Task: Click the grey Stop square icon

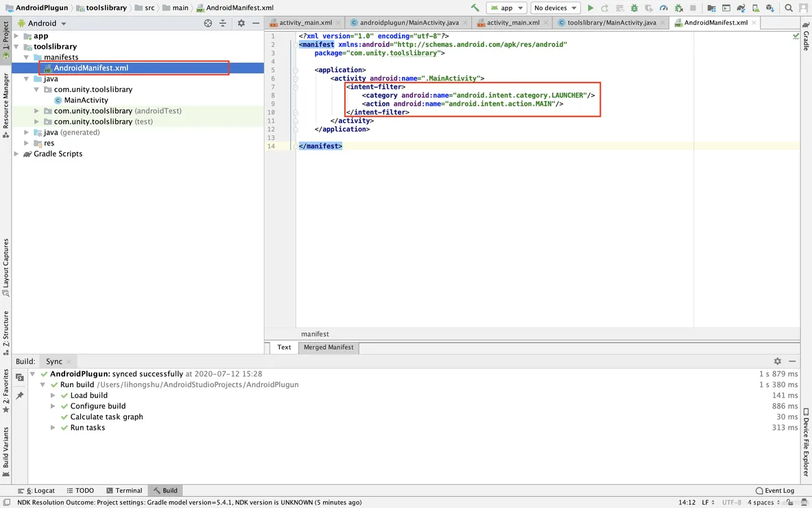Action: click(693, 8)
